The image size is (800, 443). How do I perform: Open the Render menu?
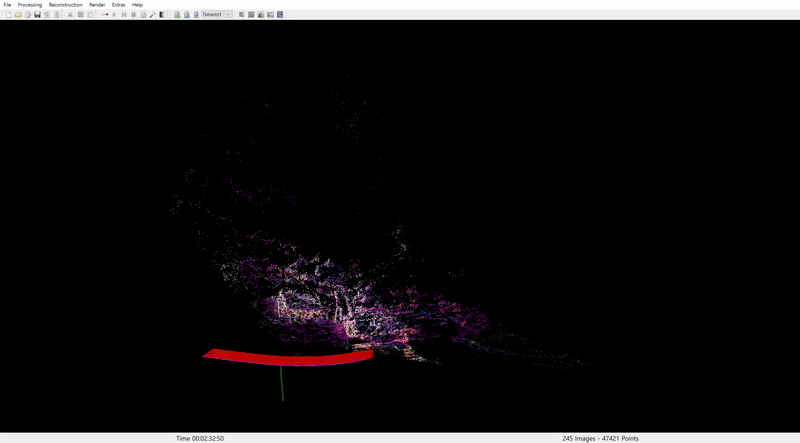pyautogui.click(x=97, y=5)
